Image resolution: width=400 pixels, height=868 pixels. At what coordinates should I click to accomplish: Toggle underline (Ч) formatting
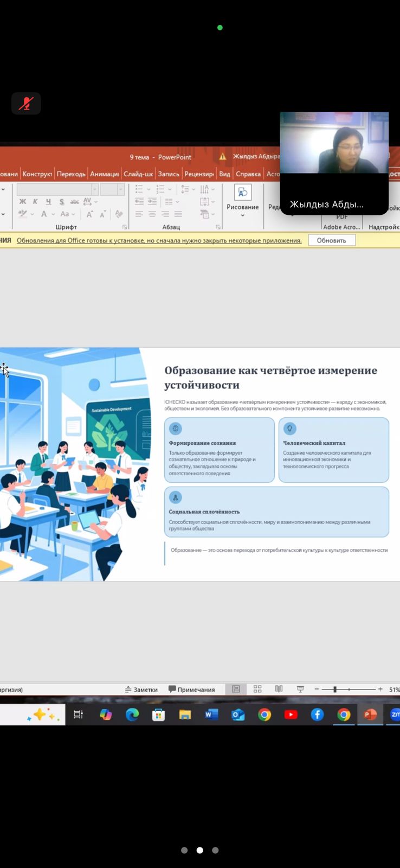click(48, 202)
